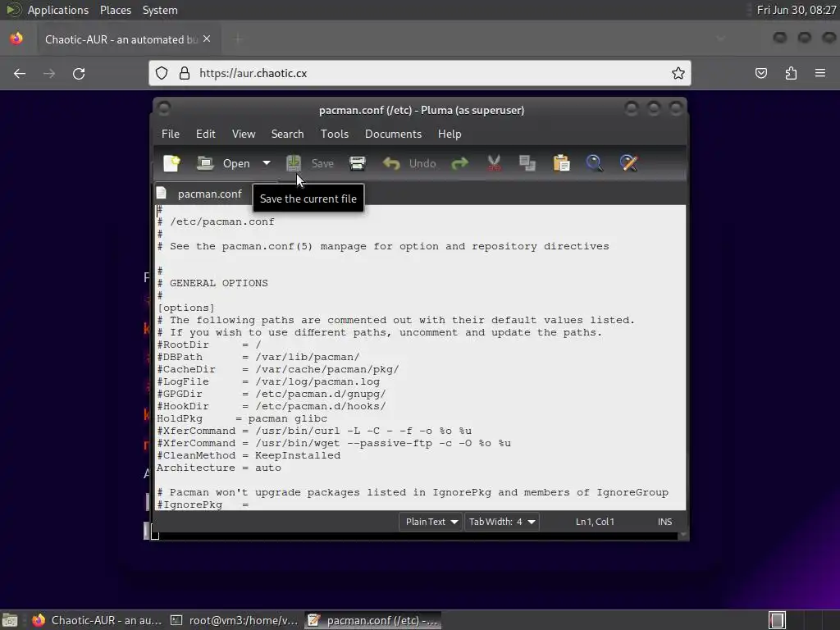Open a new Firefox tab
The height and width of the screenshot is (630, 840).
click(x=239, y=39)
